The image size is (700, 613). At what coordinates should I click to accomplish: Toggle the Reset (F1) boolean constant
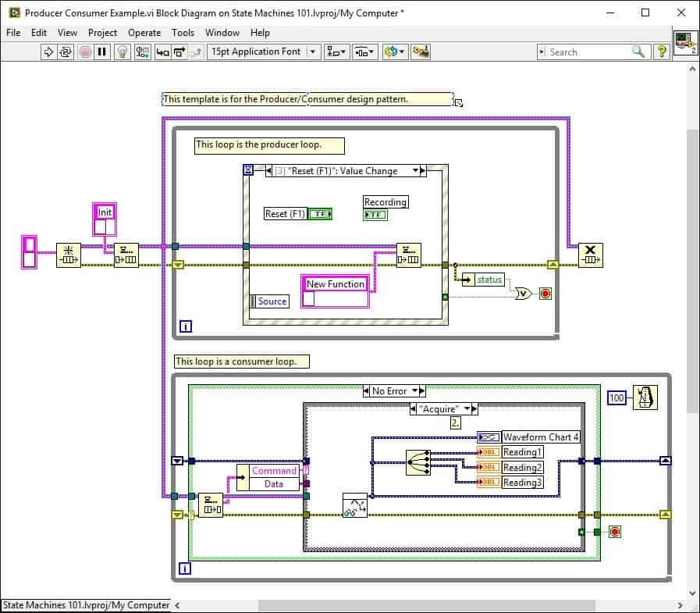tap(322, 212)
